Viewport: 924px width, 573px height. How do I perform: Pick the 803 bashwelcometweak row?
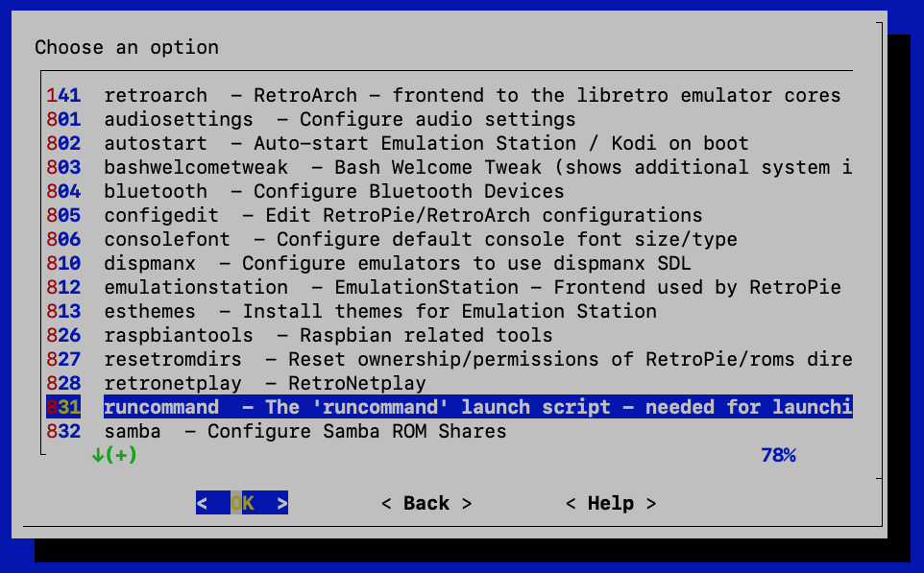click(450, 167)
